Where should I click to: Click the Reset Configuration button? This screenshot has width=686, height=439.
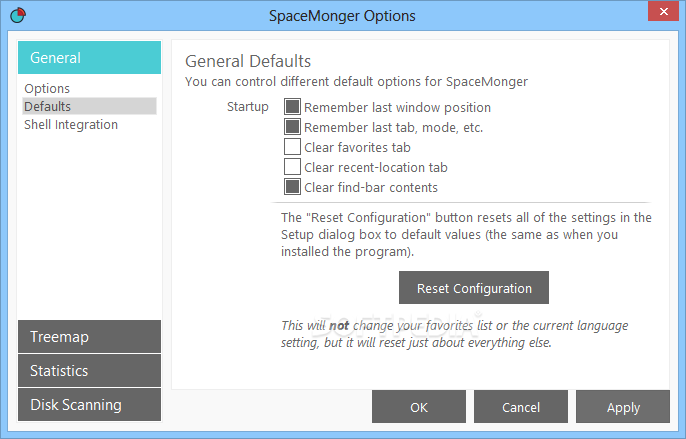pos(474,288)
